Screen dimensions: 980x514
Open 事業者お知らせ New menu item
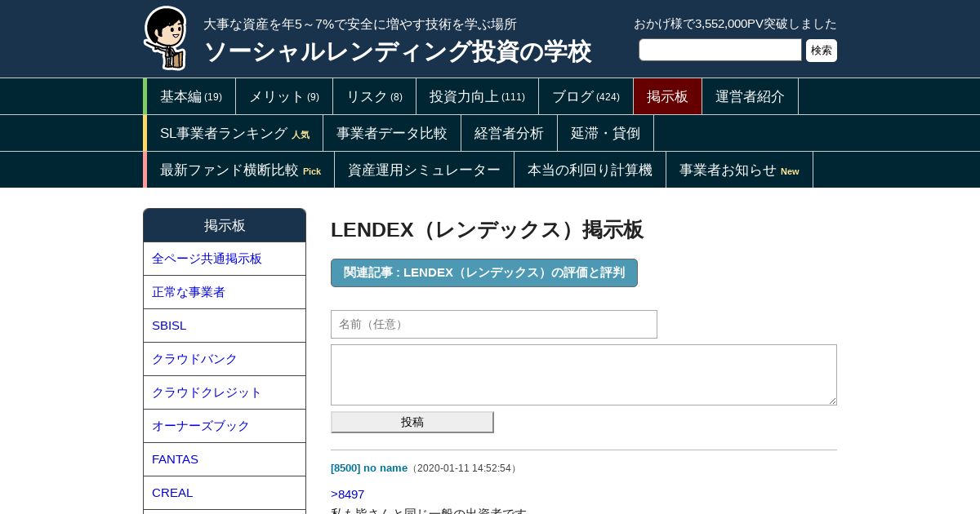click(x=739, y=170)
